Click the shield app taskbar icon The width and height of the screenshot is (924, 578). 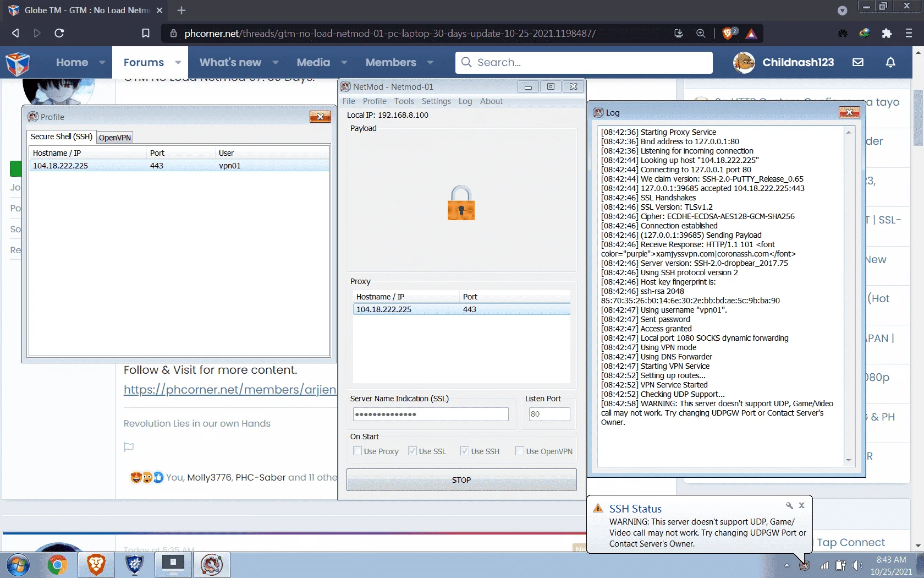click(135, 565)
